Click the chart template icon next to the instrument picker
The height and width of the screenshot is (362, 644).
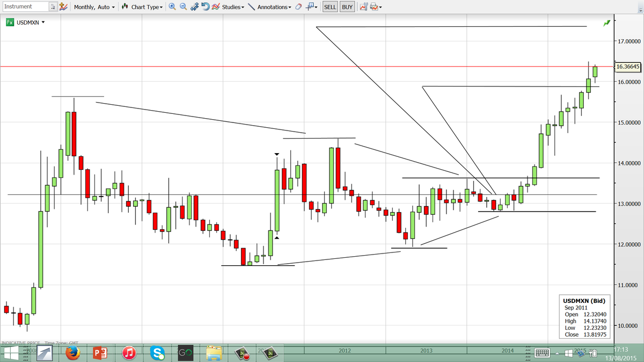64,7
